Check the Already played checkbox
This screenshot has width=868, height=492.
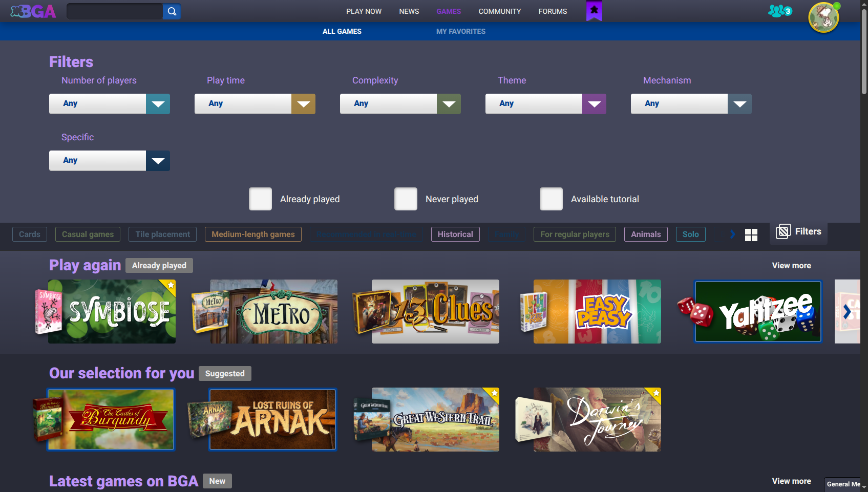point(260,199)
